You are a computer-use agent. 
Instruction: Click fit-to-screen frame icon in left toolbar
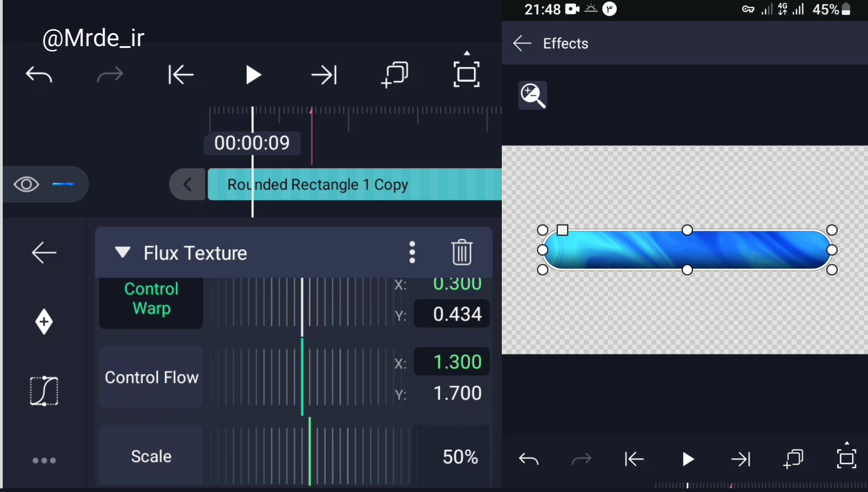466,75
